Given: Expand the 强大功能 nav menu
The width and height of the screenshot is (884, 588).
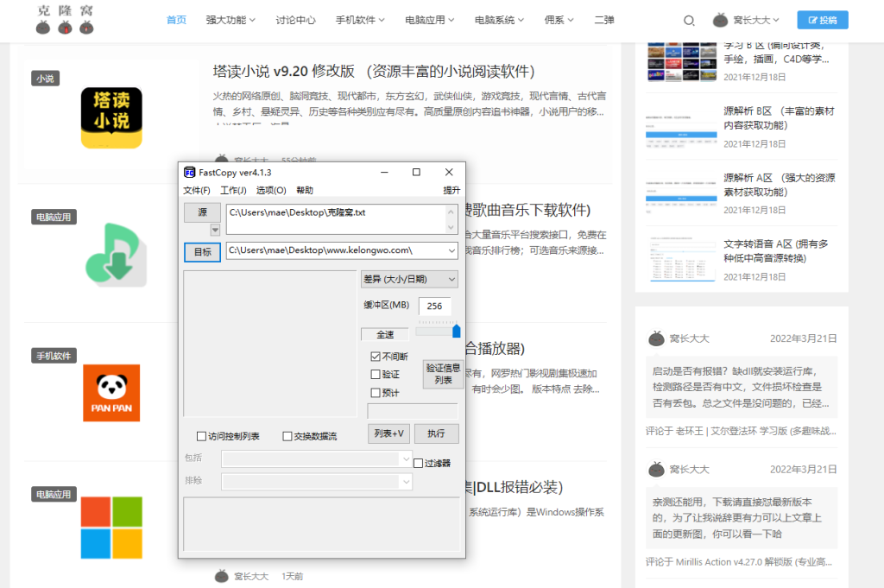Looking at the screenshot, I should pyautogui.click(x=230, y=21).
